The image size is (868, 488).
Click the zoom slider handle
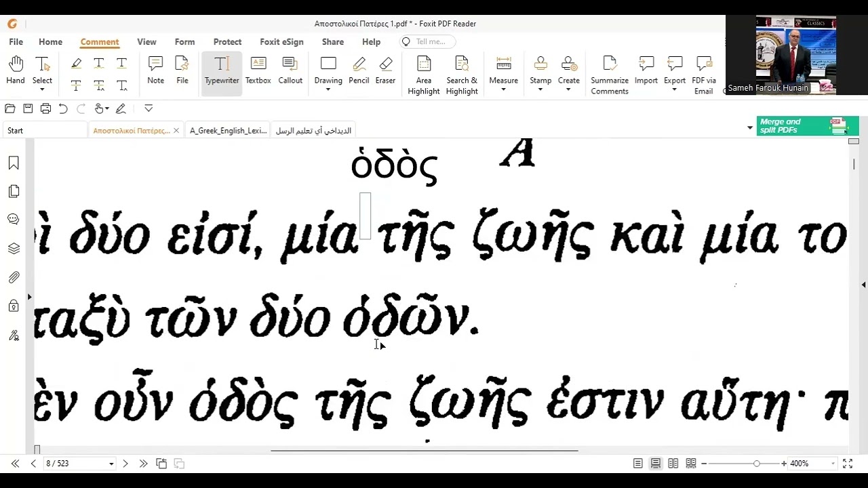point(756,464)
